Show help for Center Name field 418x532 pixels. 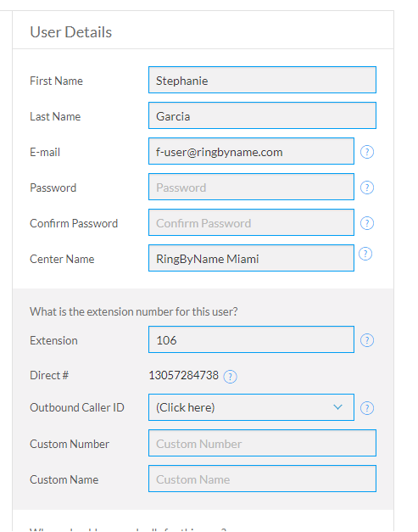point(365,254)
